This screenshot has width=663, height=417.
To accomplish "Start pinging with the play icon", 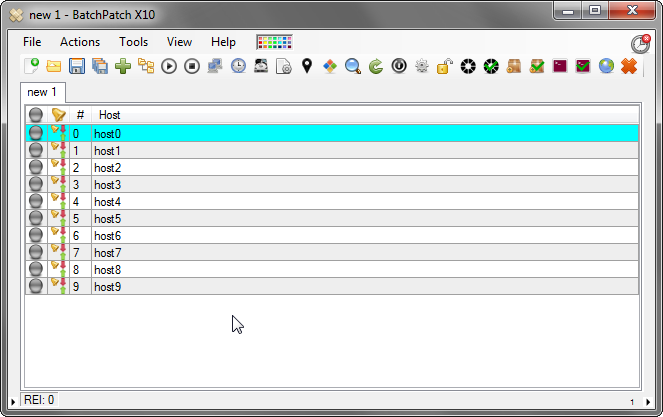I will pos(169,66).
